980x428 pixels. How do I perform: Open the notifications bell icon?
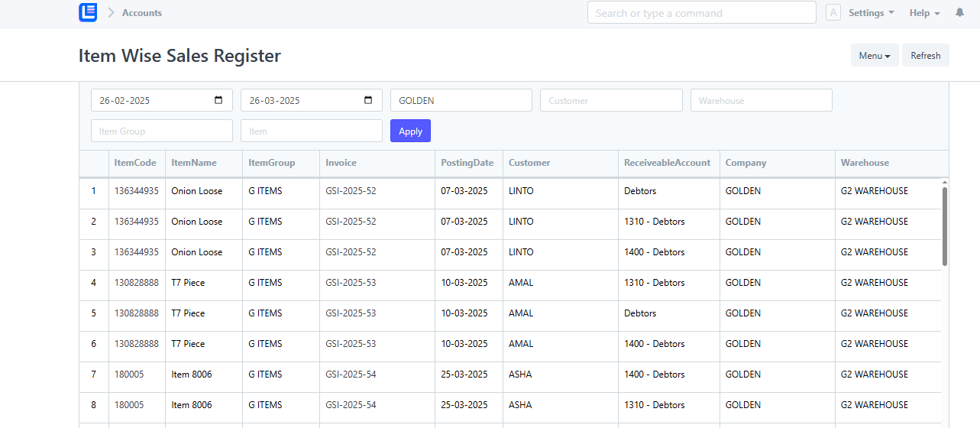point(959,13)
